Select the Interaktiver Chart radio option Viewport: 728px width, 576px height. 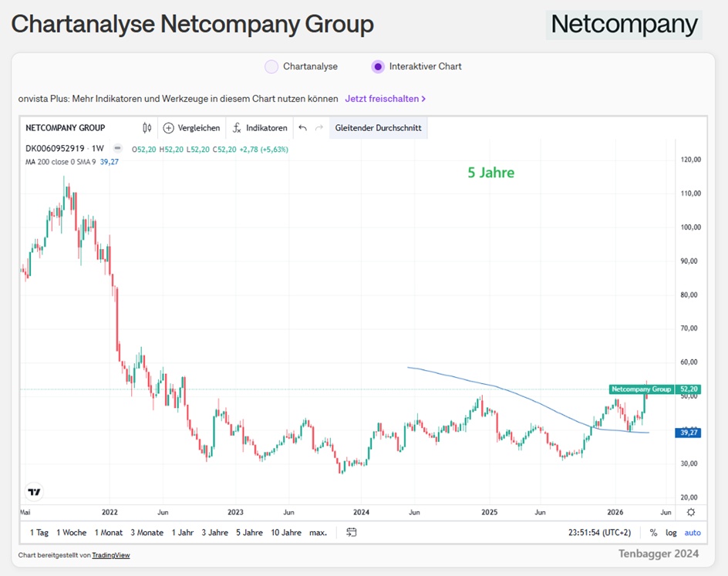coord(378,66)
